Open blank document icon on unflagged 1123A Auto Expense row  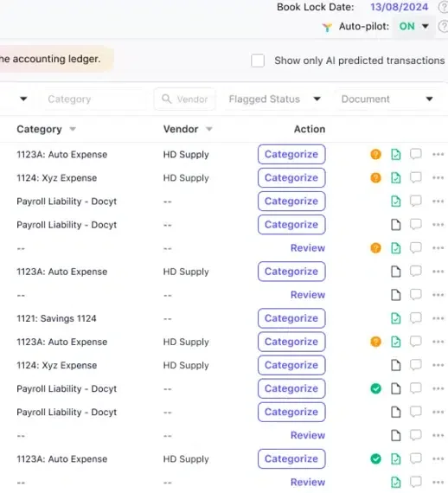(396, 272)
